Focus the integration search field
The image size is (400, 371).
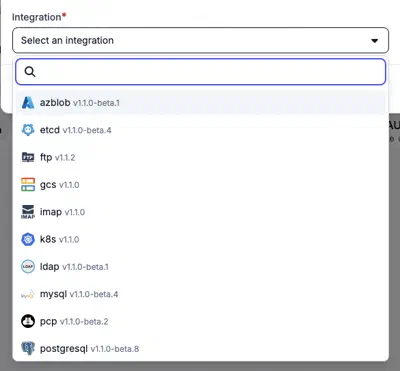[201, 72]
